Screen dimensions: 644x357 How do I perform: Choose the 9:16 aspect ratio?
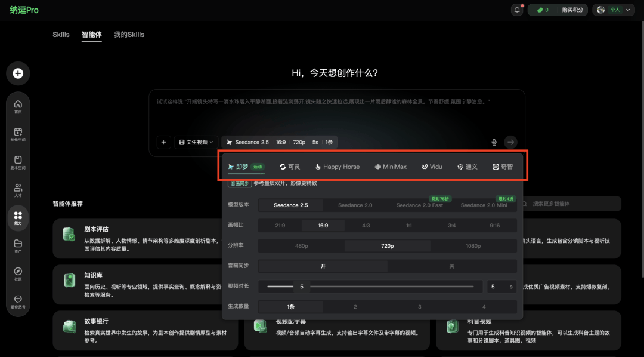click(x=494, y=226)
